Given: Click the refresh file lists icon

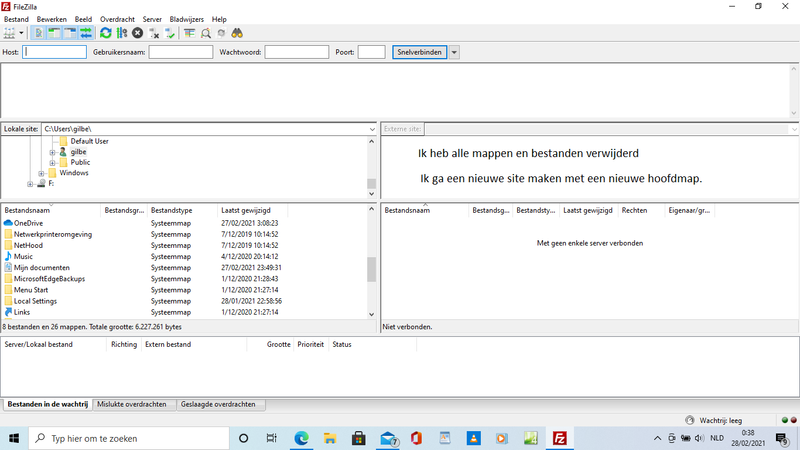Looking at the screenshot, I should click(x=106, y=33).
